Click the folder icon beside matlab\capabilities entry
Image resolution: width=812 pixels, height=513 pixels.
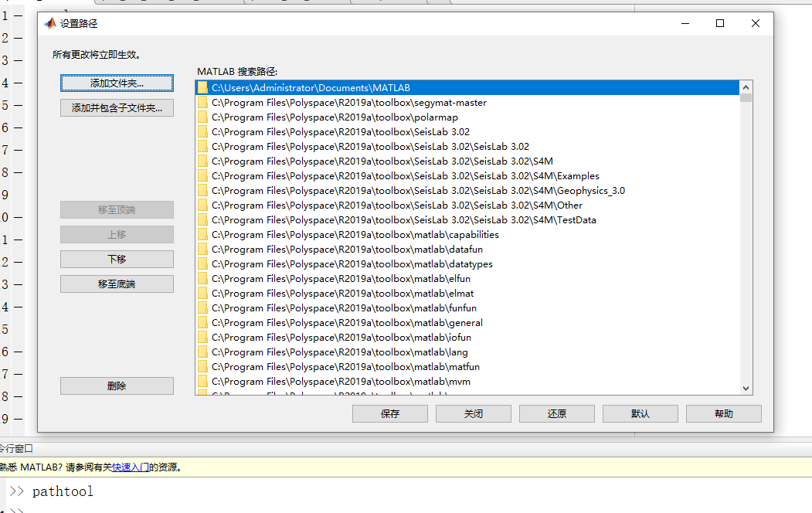coord(203,234)
